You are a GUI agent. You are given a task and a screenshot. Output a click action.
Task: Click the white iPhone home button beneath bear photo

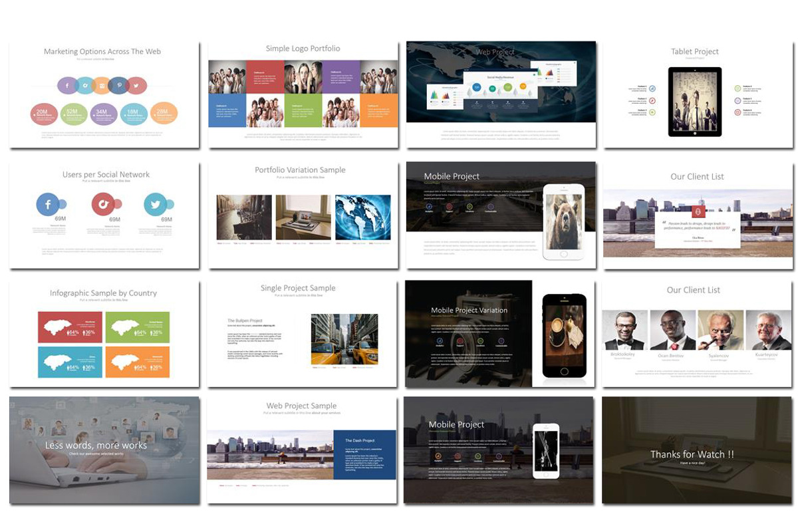pyautogui.click(x=563, y=253)
